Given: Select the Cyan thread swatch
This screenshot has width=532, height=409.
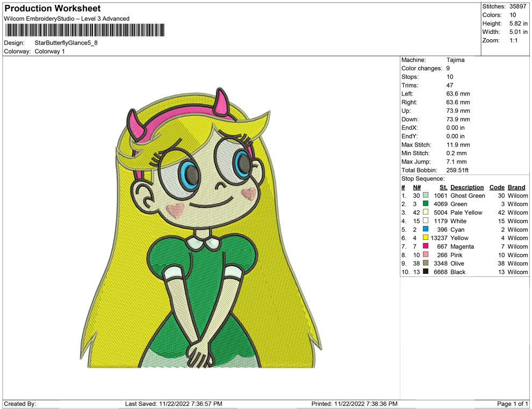Looking at the screenshot, I should (x=426, y=229).
